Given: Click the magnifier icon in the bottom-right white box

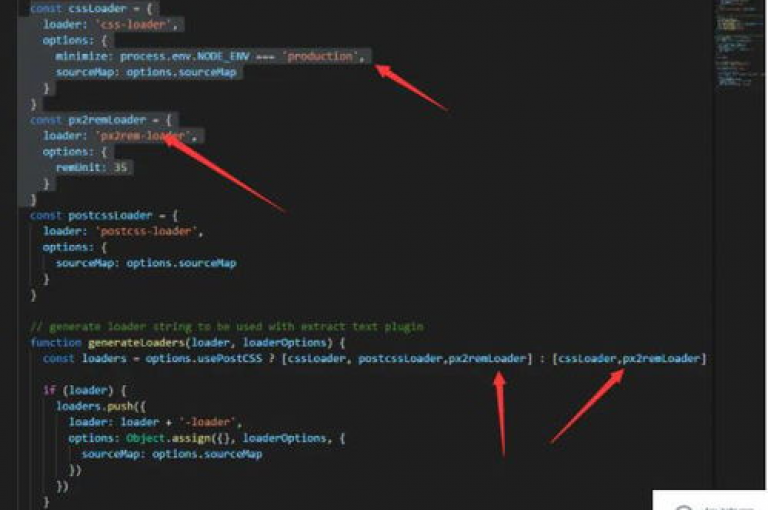Looking at the screenshot, I should tap(684, 507).
